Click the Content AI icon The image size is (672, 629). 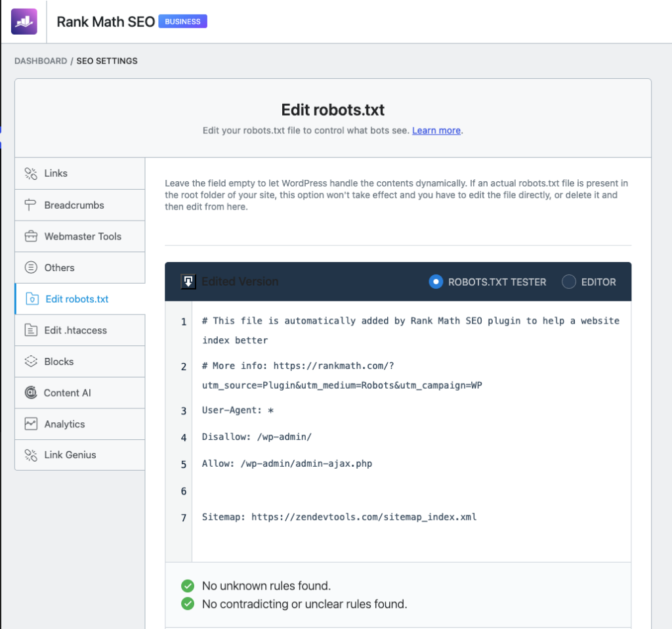tap(31, 393)
